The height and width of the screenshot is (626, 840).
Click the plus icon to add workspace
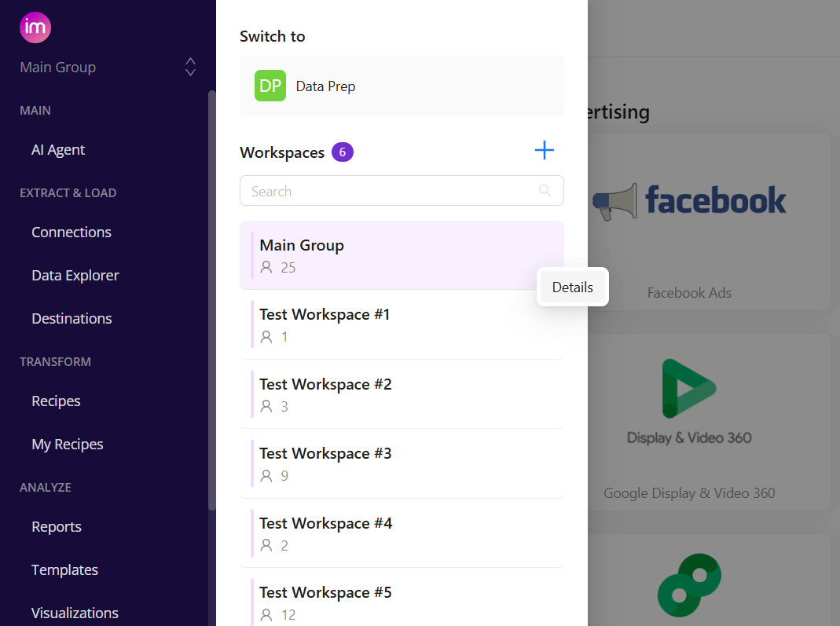pos(544,151)
